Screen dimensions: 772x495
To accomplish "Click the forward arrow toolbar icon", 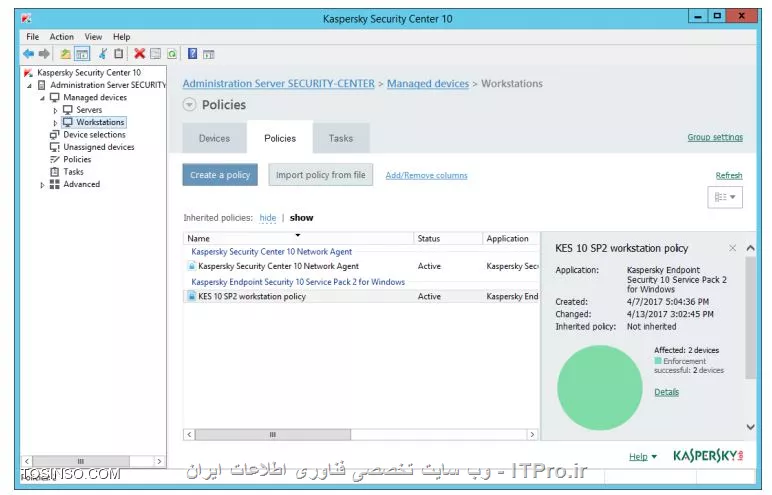I will pyautogui.click(x=44, y=54).
